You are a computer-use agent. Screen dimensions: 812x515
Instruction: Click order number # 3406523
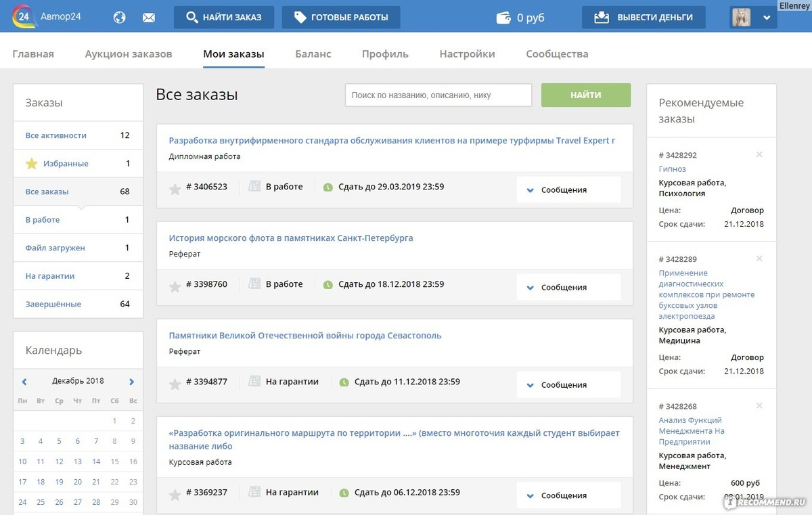coord(206,187)
